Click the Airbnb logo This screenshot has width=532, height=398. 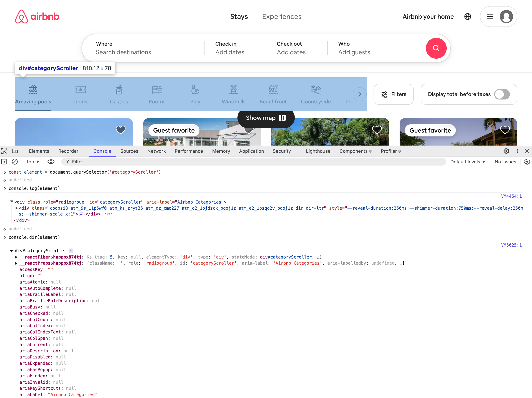(x=37, y=16)
